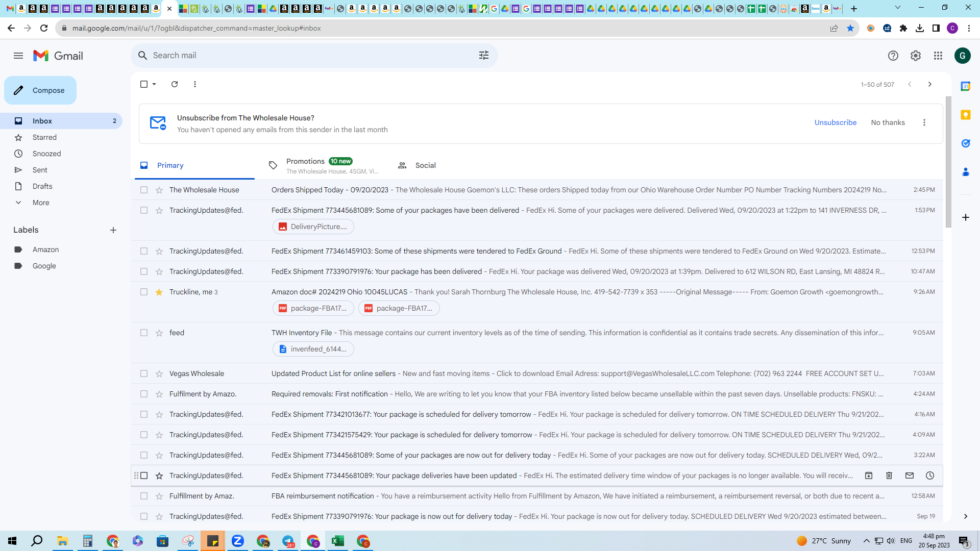
Task: Open the Orders Shipped Today email
Action: 537,190
